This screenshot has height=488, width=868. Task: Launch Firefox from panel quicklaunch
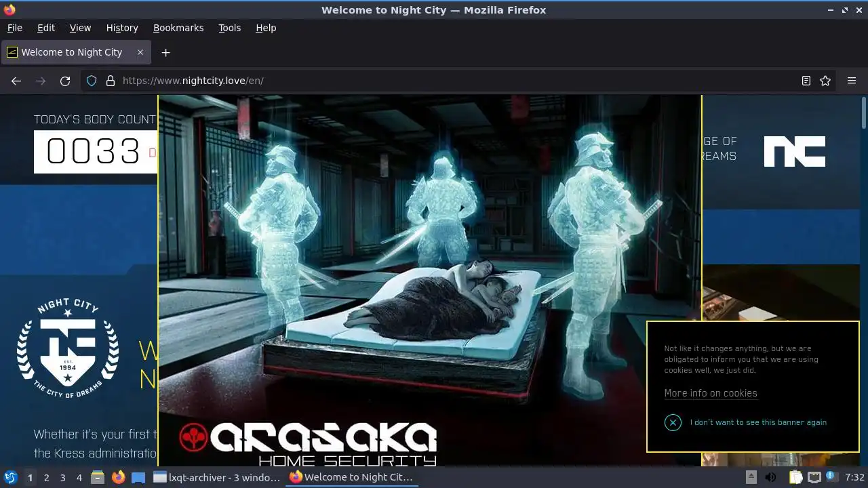click(118, 477)
